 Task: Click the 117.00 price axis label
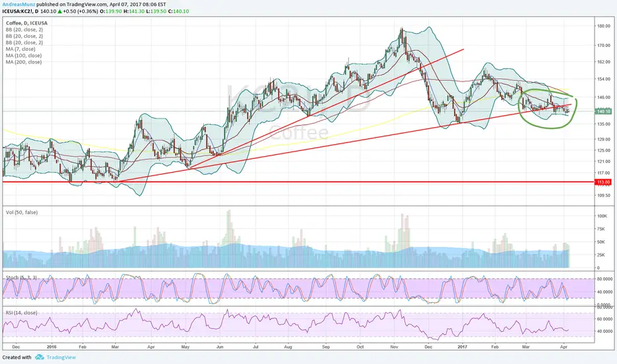coord(604,173)
